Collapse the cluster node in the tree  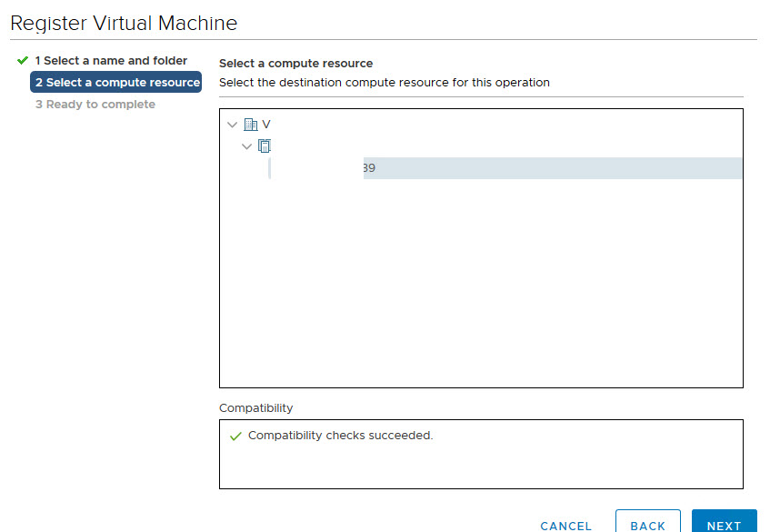click(246, 146)
